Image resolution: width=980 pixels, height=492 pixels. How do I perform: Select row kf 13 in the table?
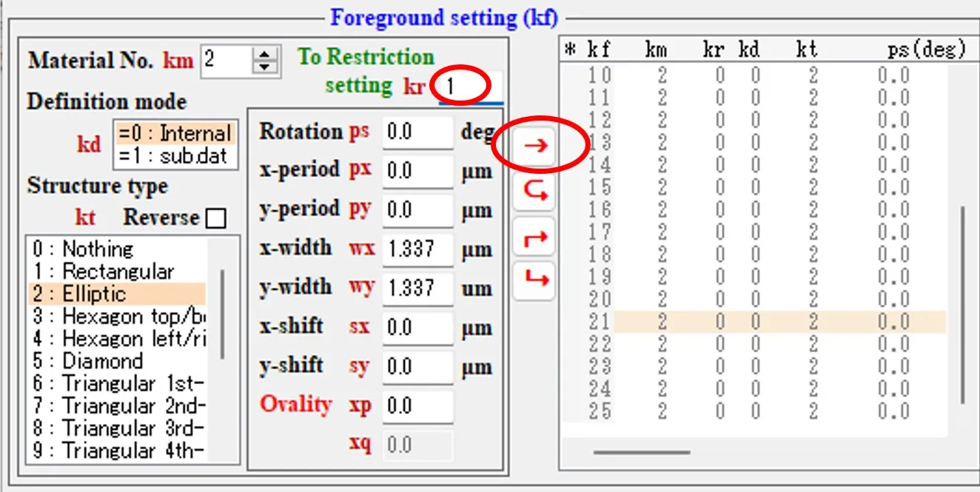(754, 143)
